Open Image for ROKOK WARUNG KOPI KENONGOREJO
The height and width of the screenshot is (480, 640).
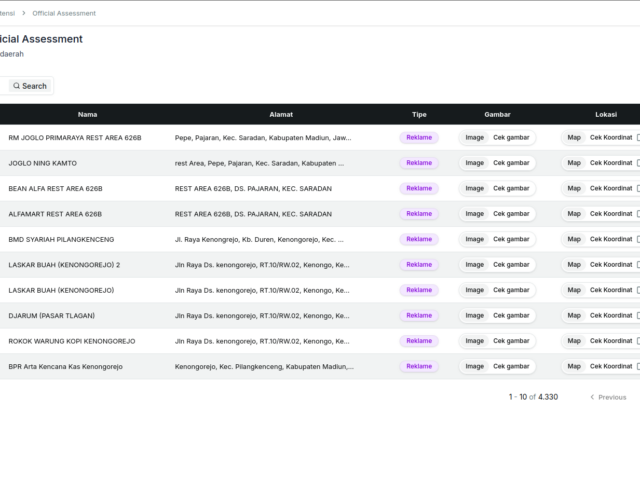[474, 341]
